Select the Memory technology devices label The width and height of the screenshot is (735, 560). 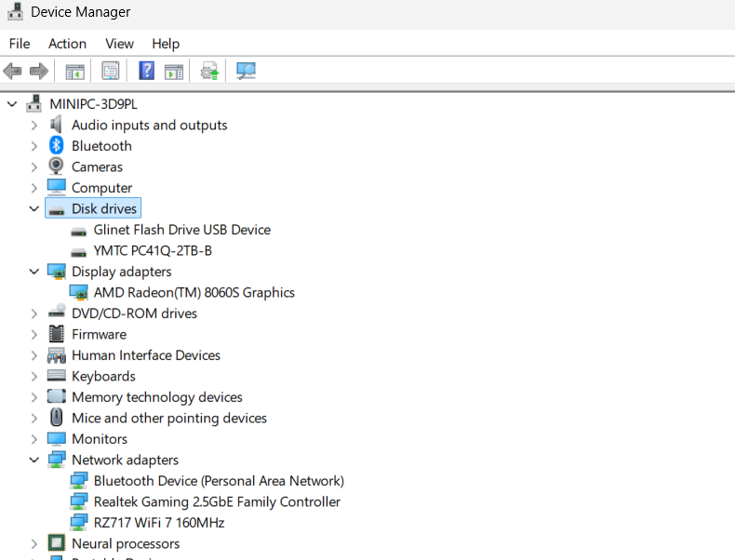click(157, 397)
